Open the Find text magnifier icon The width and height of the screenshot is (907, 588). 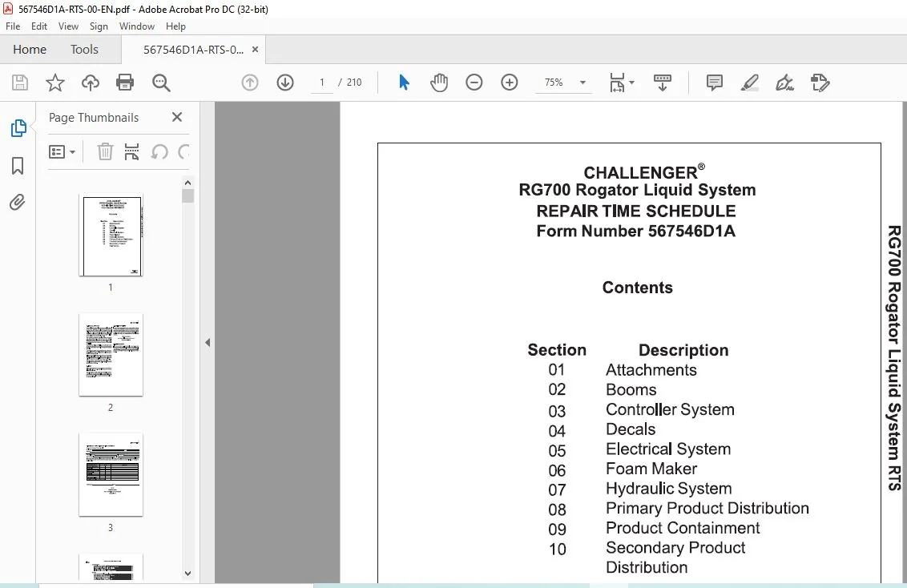point(161,83)
